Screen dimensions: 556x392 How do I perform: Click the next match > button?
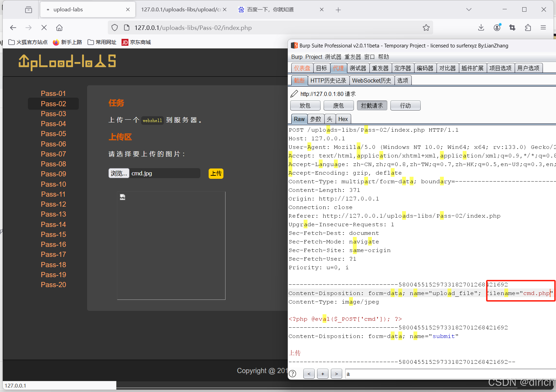(x=336, y=374)
